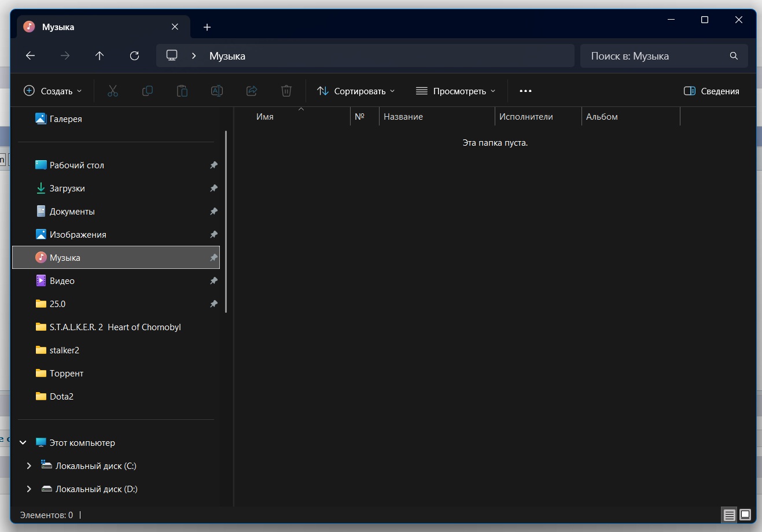Click the Музыка pin icon in sidebar
762x532 pixels.
tap(213, 258)
